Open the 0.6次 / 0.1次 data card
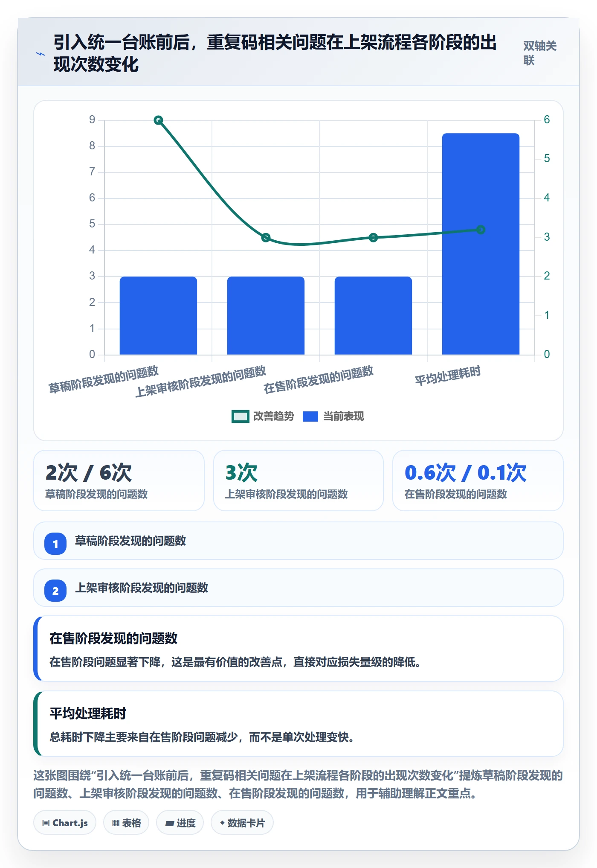 coord(478,481)
